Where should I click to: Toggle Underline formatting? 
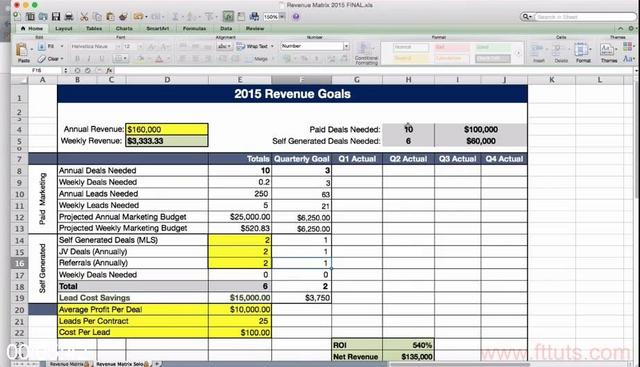click(101, 59)
